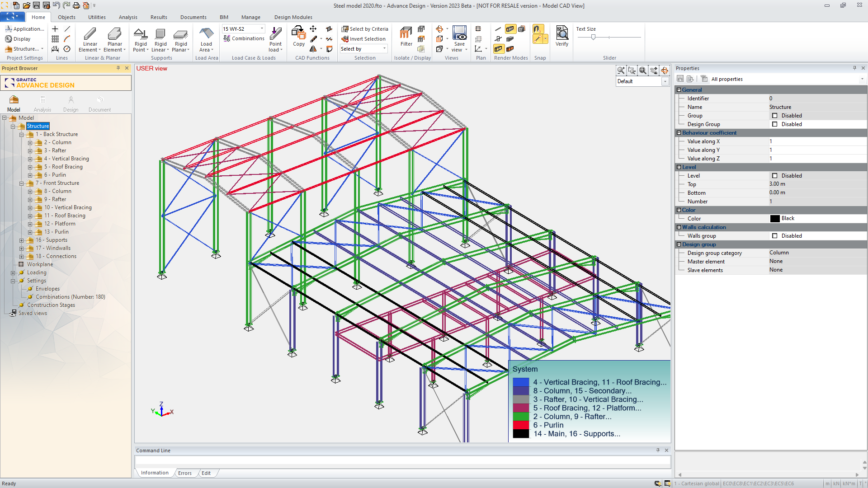Select Combinations (Number: 180) item
868x488 pixels.
tap(70, 297)
